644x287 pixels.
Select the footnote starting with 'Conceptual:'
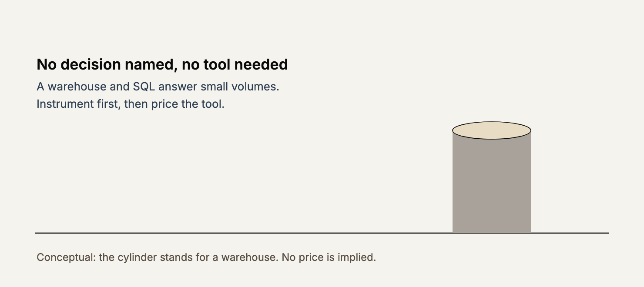[206, 257]
